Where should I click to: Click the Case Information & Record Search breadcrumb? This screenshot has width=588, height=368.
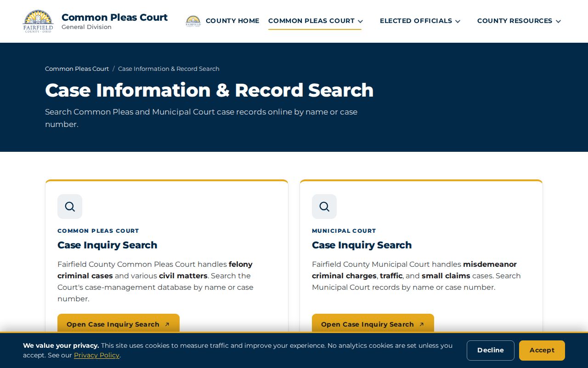(169, 69)
